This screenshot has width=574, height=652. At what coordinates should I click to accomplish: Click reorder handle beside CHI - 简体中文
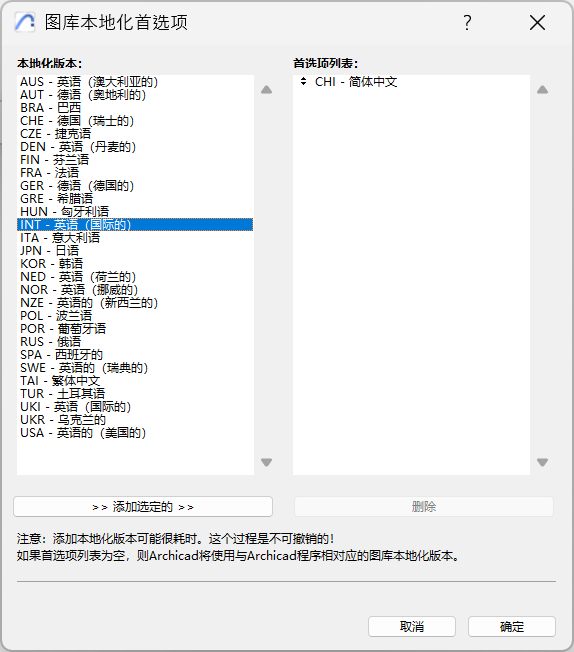[304, 82]
